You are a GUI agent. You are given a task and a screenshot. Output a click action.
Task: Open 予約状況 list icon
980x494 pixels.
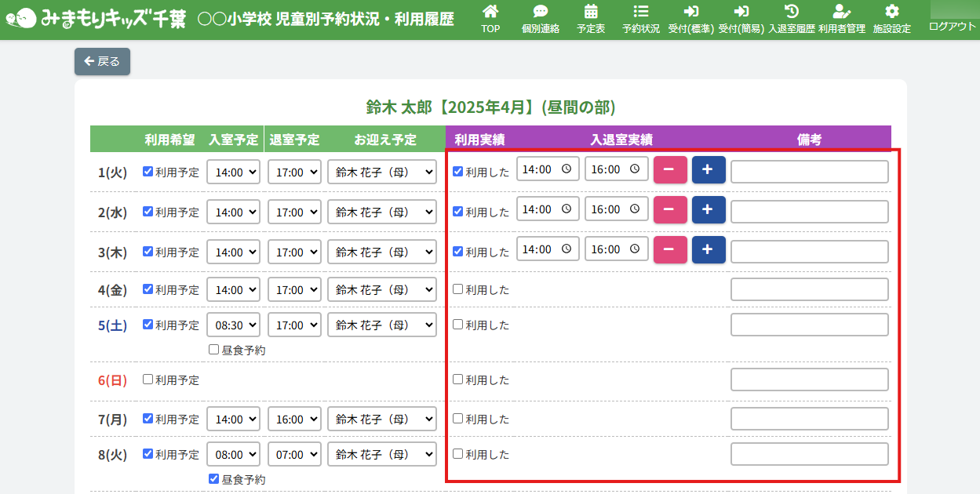(641, 12)
